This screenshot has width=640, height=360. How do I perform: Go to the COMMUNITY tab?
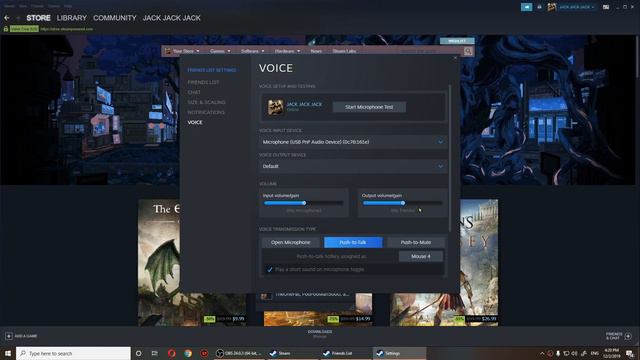[x=115, y=18]
